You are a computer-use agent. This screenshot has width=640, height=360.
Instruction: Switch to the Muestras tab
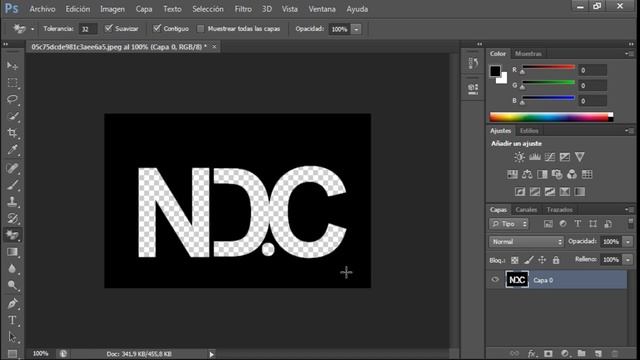[528, 53]
